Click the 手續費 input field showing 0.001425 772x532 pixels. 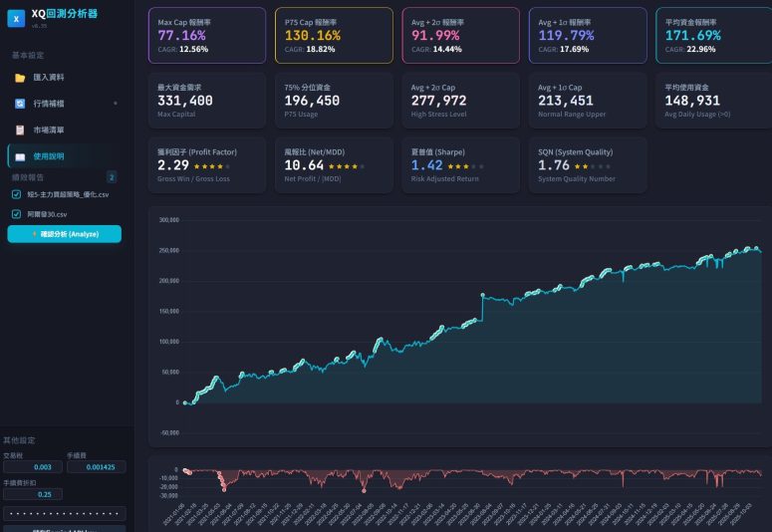click(x=95, y=466)
